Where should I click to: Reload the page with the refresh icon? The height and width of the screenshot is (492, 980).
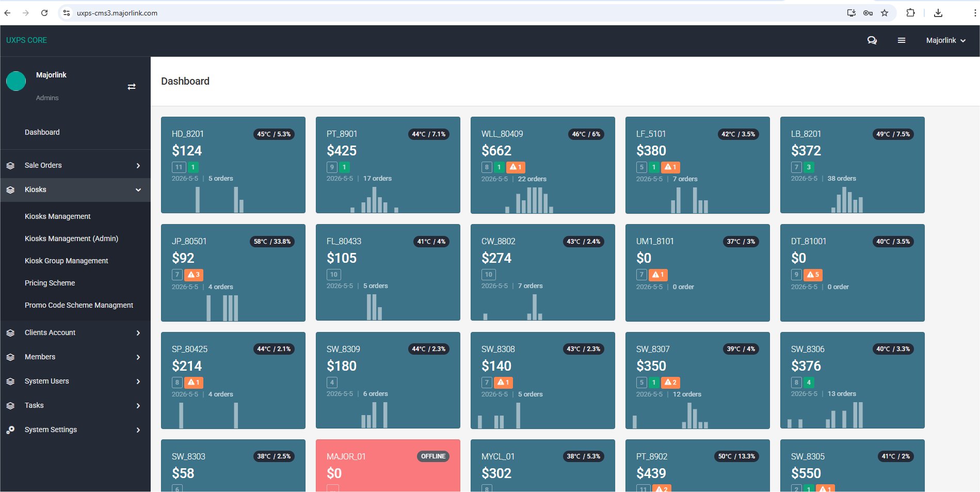44,13
